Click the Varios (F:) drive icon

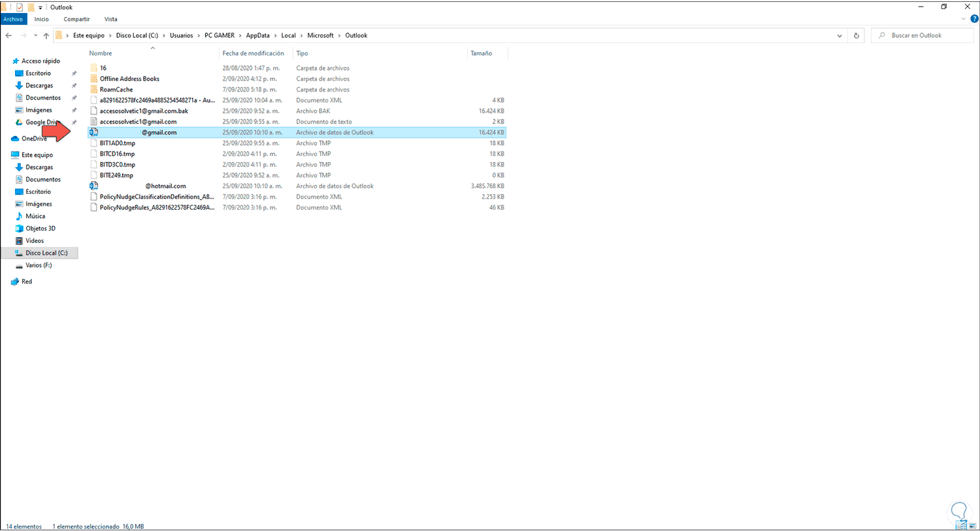(19, 265)
